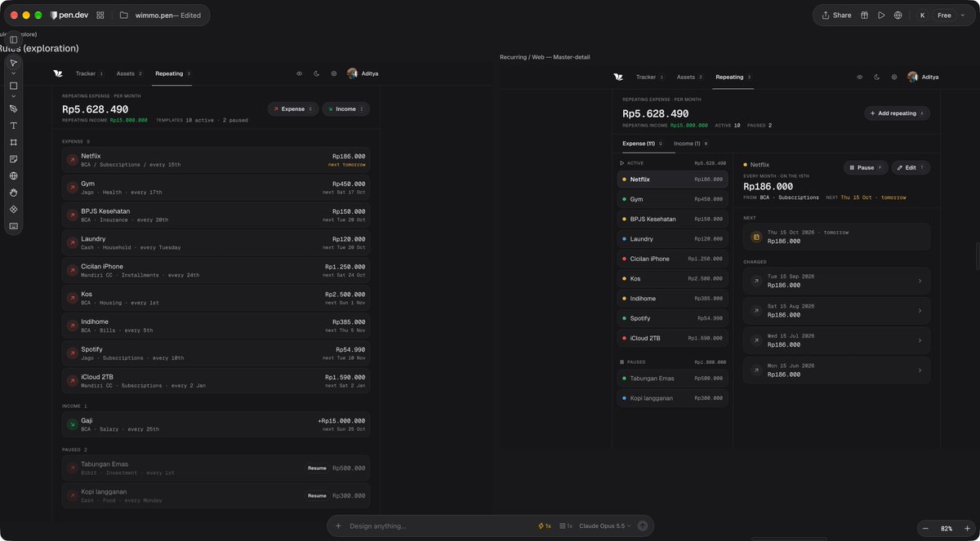Select the Pen tool
The height and width of the screenshot is (541, 980).
click(x=14, y=109)
